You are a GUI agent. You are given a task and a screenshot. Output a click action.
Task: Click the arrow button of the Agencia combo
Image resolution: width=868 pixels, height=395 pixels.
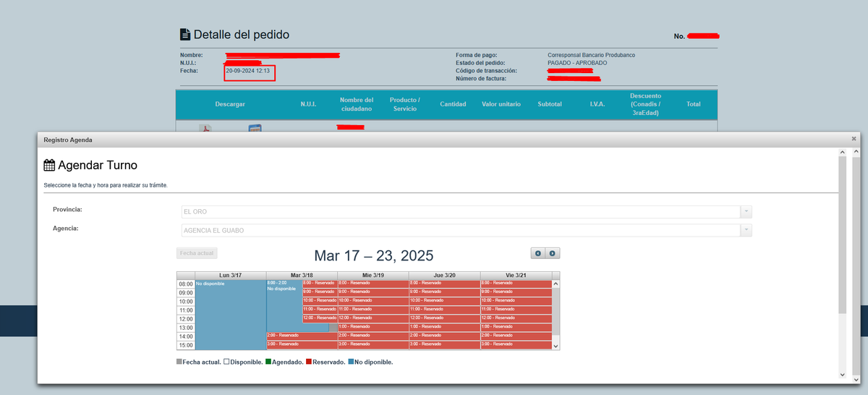746,230
